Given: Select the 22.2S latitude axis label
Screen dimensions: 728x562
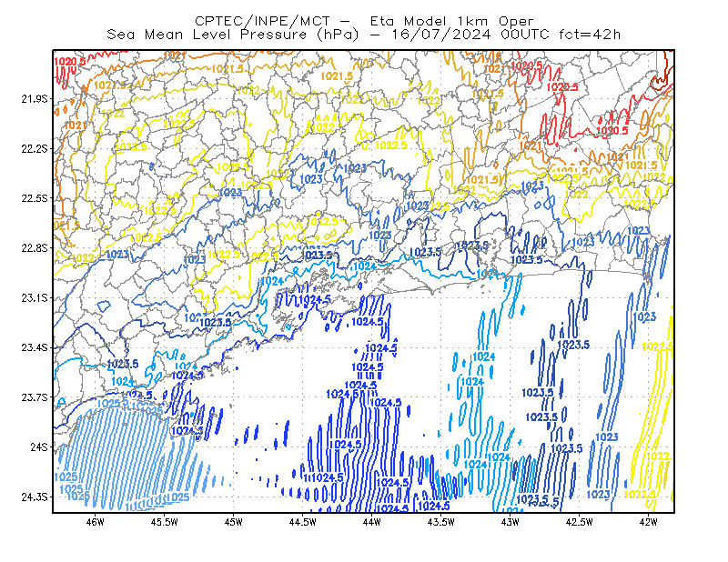Looking at the screenshot, I should click(35, 148).
